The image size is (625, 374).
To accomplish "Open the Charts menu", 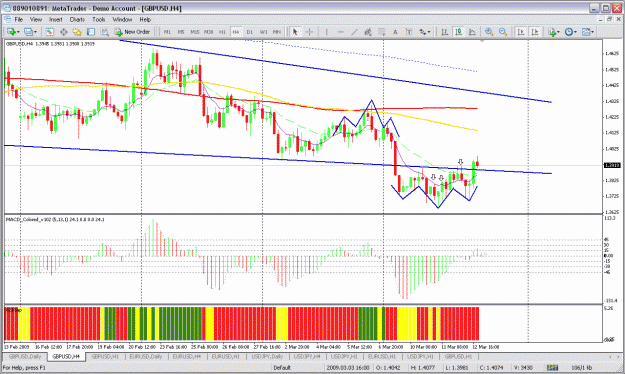I will pyautogui.click(x=77, y=19).
